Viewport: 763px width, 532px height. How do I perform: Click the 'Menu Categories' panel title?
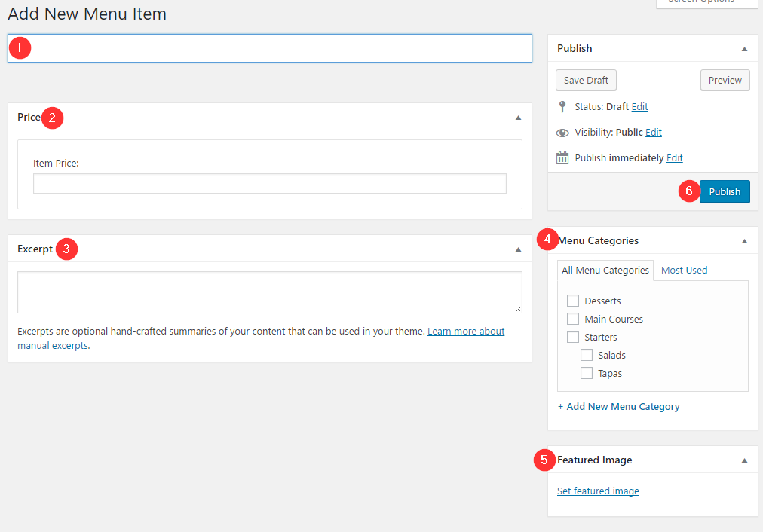(598, 240)
